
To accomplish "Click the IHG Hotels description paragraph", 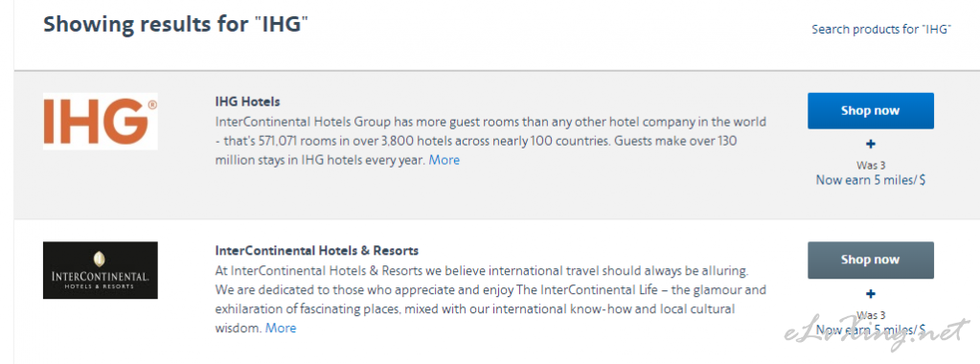I will (x=490, y=141).
